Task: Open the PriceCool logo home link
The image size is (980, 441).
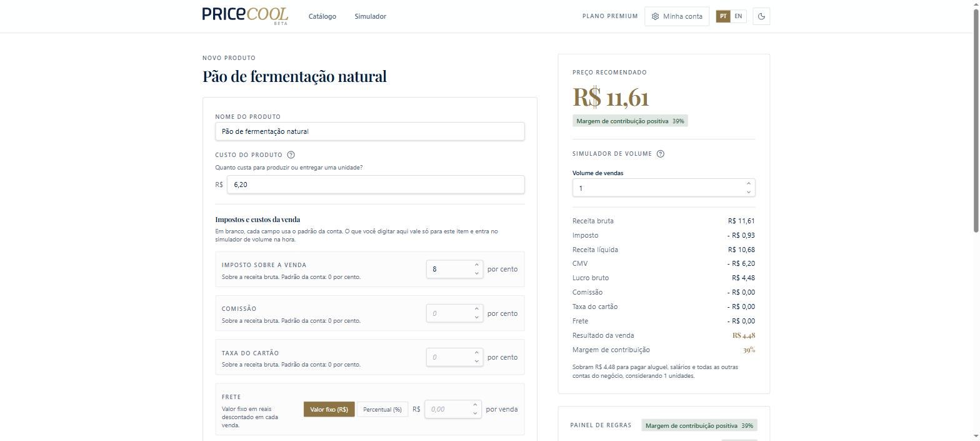Action: pos(245,16)
